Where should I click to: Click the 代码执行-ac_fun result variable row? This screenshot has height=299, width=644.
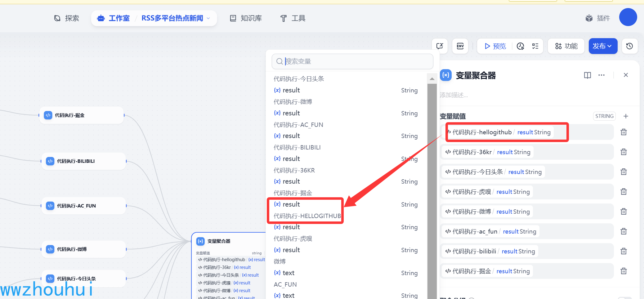527,231
